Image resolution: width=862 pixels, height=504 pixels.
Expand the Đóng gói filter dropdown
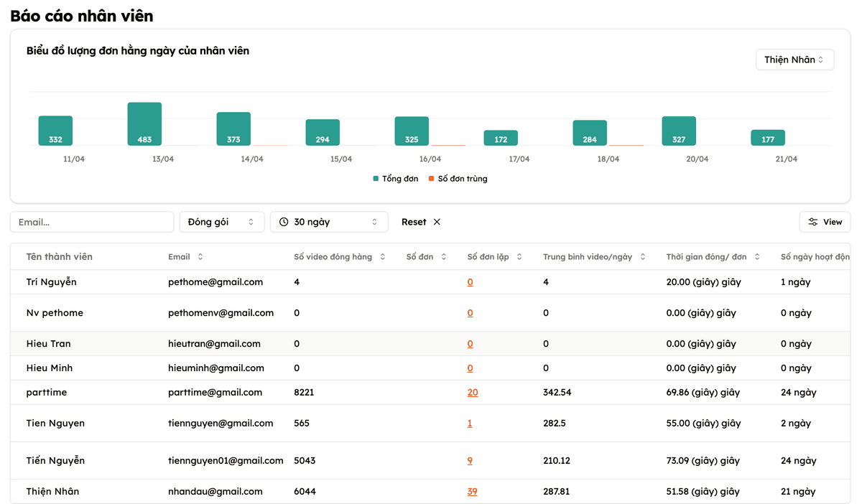[222, 222]
